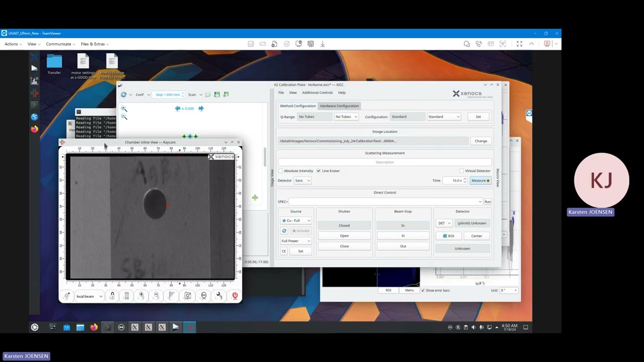
Task: Click the shutter Close button
Action: (x=344, y=246)
